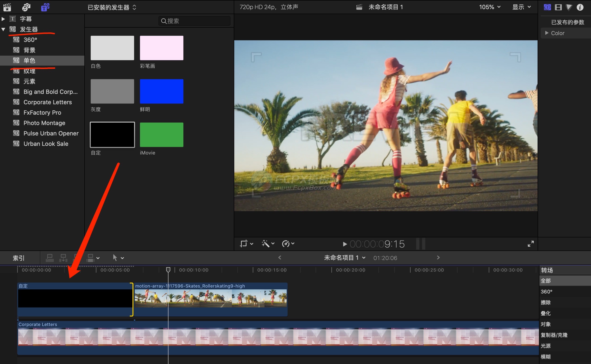This screenshot has height=364, width=591.
Task: Click the fullscreen viewer arrows icon
Action: click(x=531, y=244)
